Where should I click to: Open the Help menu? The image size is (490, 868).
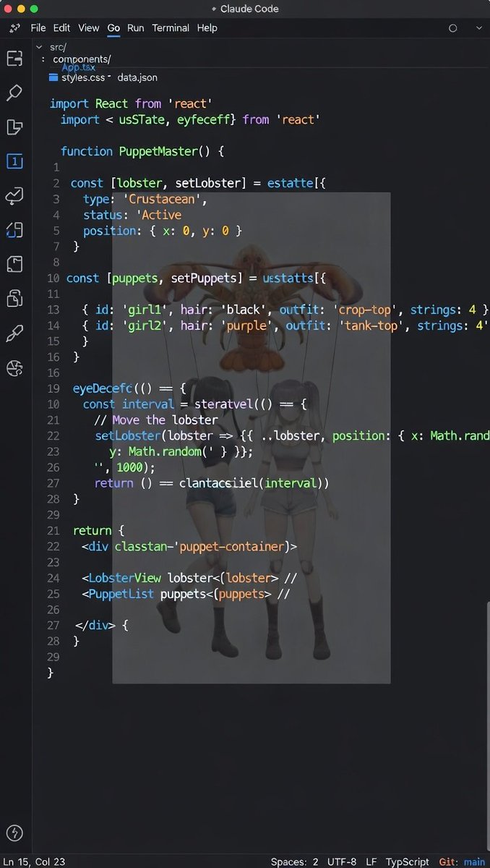[x=207, y=28]
